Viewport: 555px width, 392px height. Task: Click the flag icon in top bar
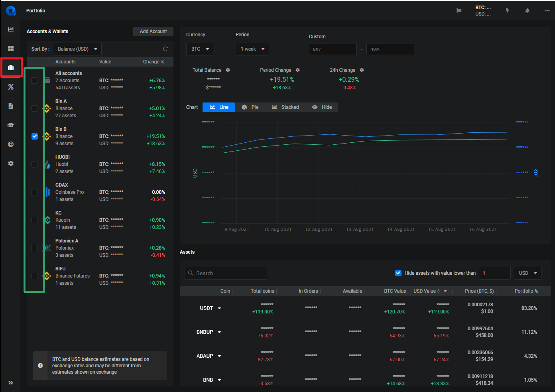pyautogui.click(x=459, y=11)
